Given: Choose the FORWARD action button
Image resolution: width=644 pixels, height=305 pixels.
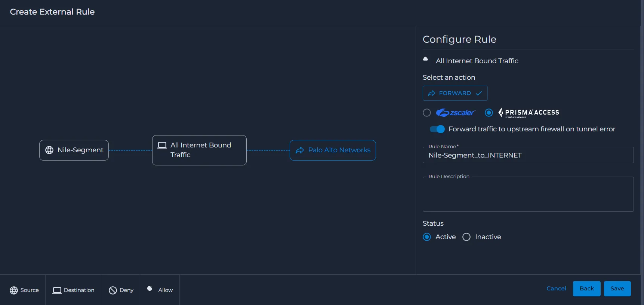Looking at the screenshot, I should tap(455, 93).
